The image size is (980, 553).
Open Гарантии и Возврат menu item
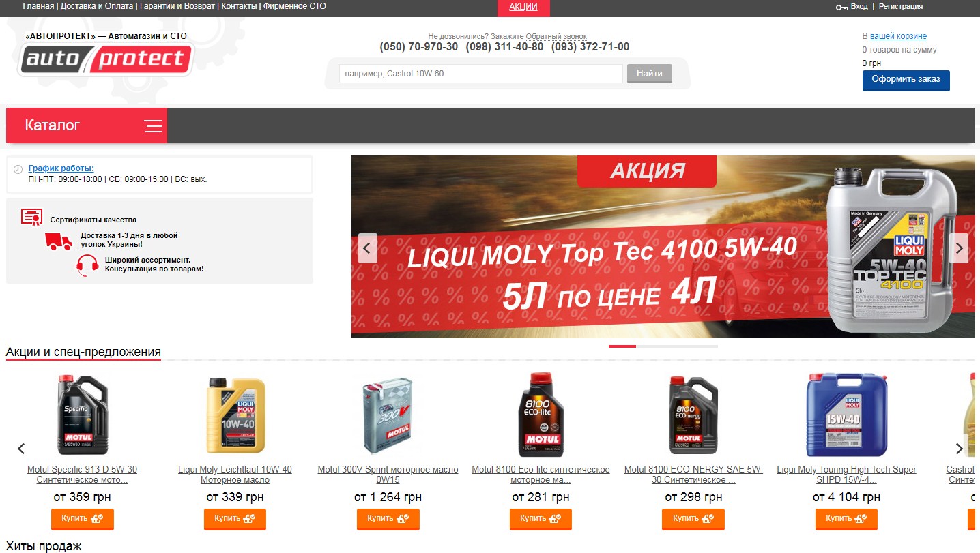click(177, 6)
